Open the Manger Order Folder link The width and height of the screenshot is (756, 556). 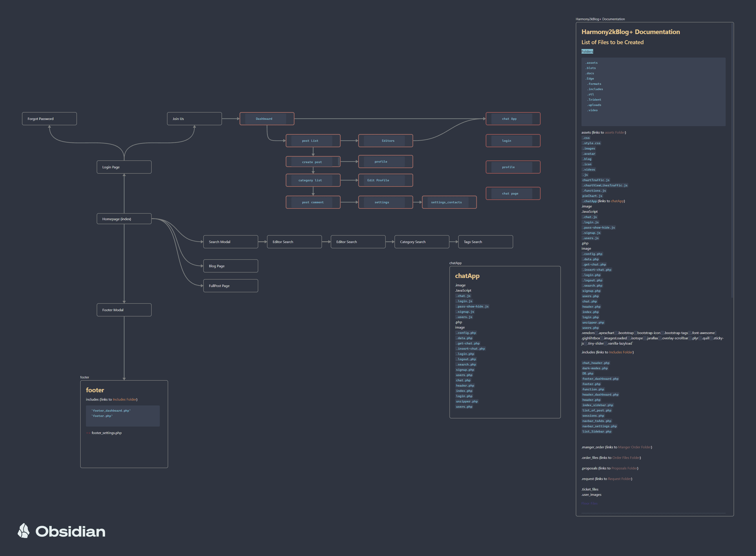(x=634, y=447)
